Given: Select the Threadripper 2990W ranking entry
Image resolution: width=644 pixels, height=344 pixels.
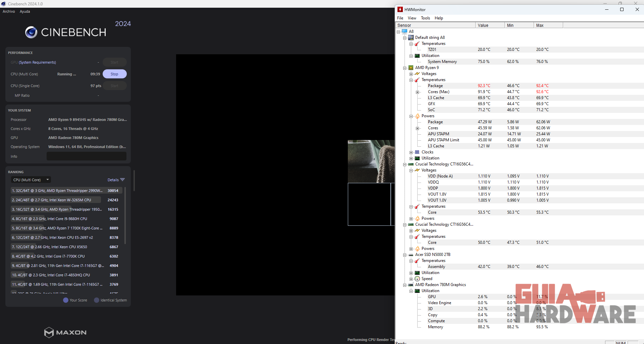Looking at the screenshot, I should (66, 191).
